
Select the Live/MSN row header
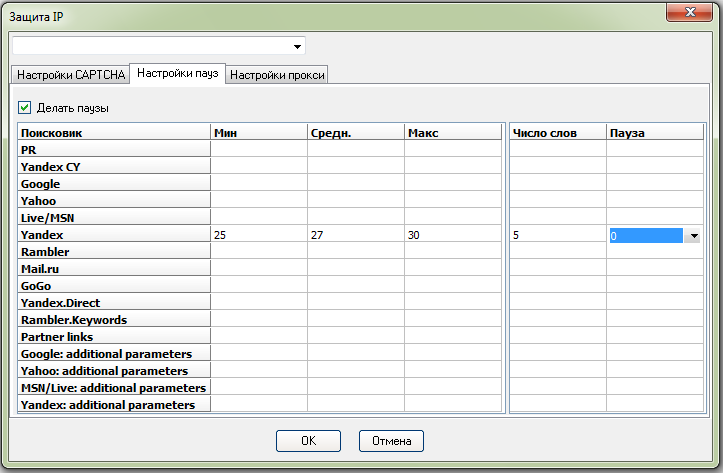pyautogui.click(x=114, y=218)
